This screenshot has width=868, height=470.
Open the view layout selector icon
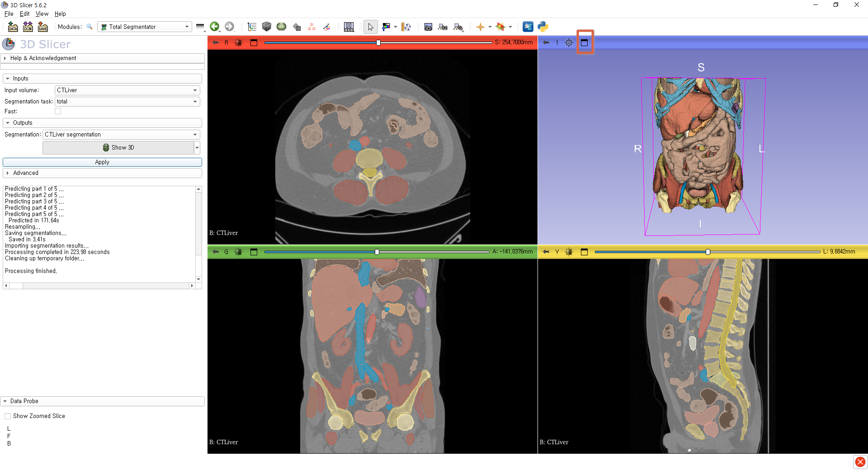coord(349,27)
